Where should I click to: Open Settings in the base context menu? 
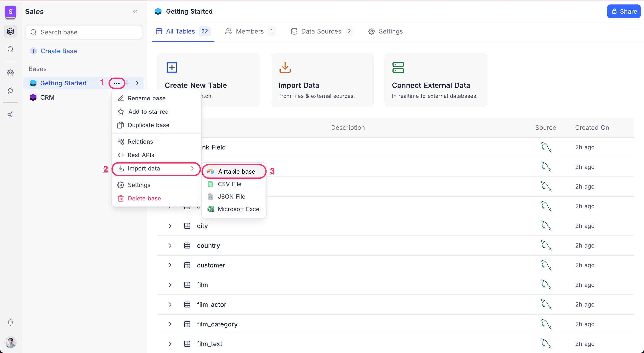[x=156, y=185]
